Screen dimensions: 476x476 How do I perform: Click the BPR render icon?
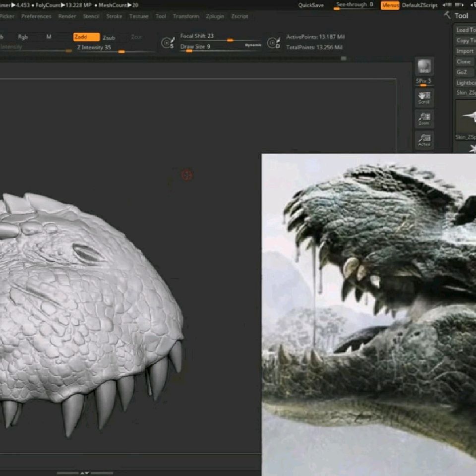[424, 66]
